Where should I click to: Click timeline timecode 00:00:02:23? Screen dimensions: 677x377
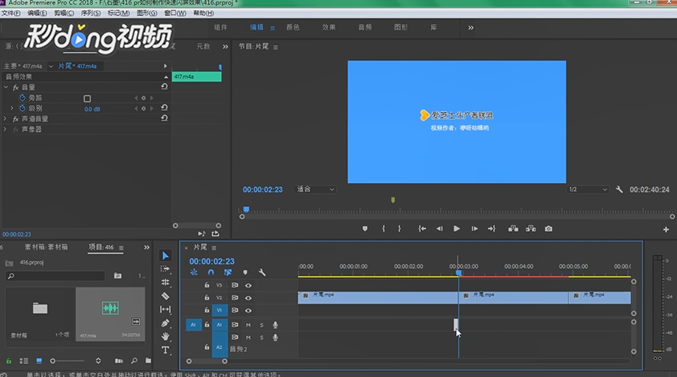(x=212, y=261)
